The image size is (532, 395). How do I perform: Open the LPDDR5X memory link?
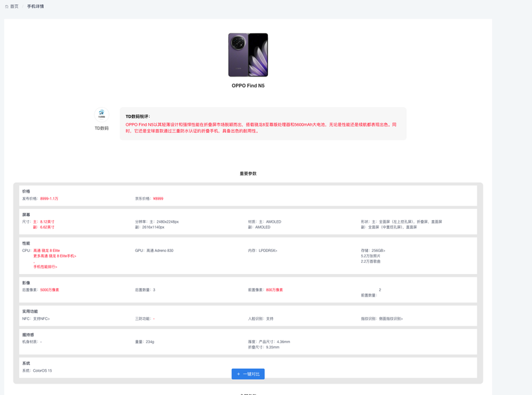point(268,251)
